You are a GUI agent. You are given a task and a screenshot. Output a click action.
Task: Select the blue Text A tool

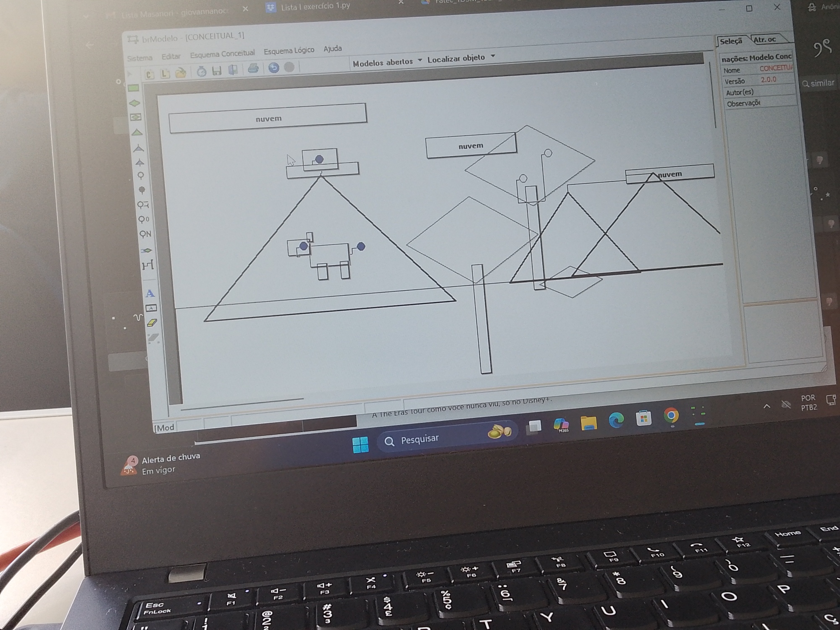point(150,294)
